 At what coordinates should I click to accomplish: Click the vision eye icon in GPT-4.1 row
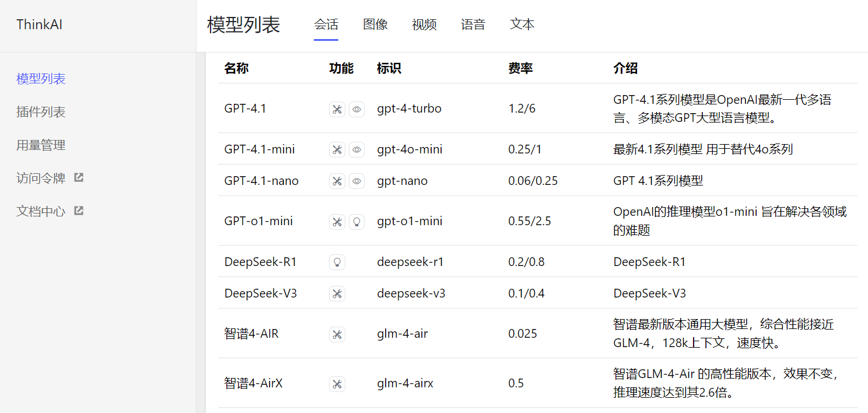[356, 109]
